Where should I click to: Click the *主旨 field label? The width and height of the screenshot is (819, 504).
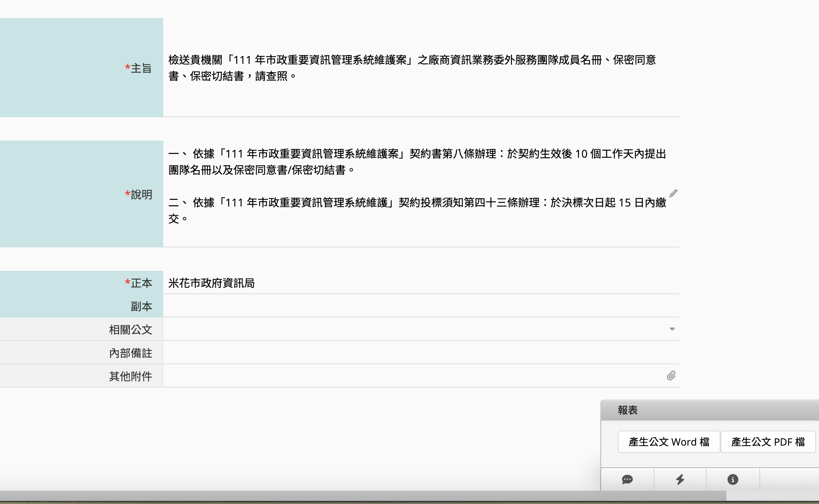[x=139, y=68]
